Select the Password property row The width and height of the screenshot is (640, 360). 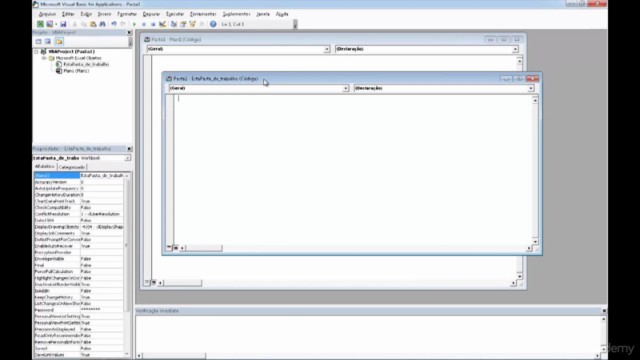(78, 310)
